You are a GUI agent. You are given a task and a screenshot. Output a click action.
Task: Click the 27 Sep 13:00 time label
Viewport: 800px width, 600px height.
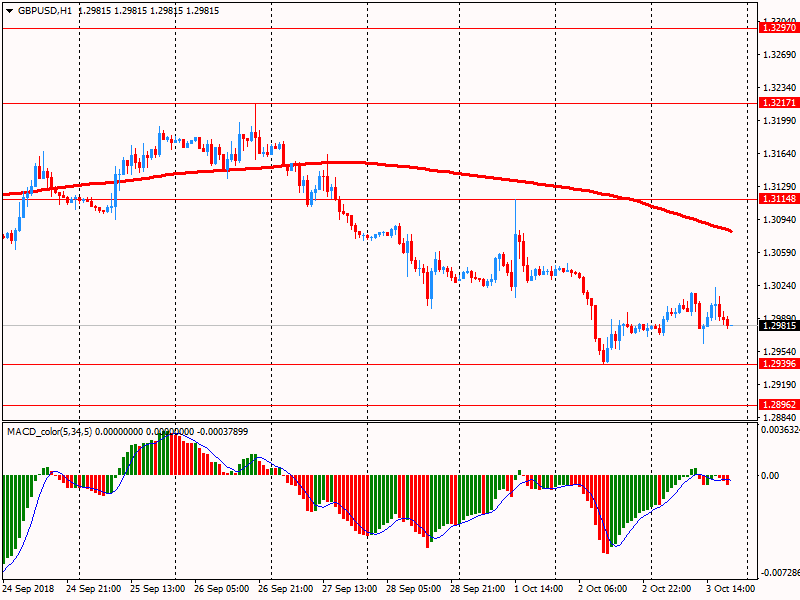click(349, 589)
